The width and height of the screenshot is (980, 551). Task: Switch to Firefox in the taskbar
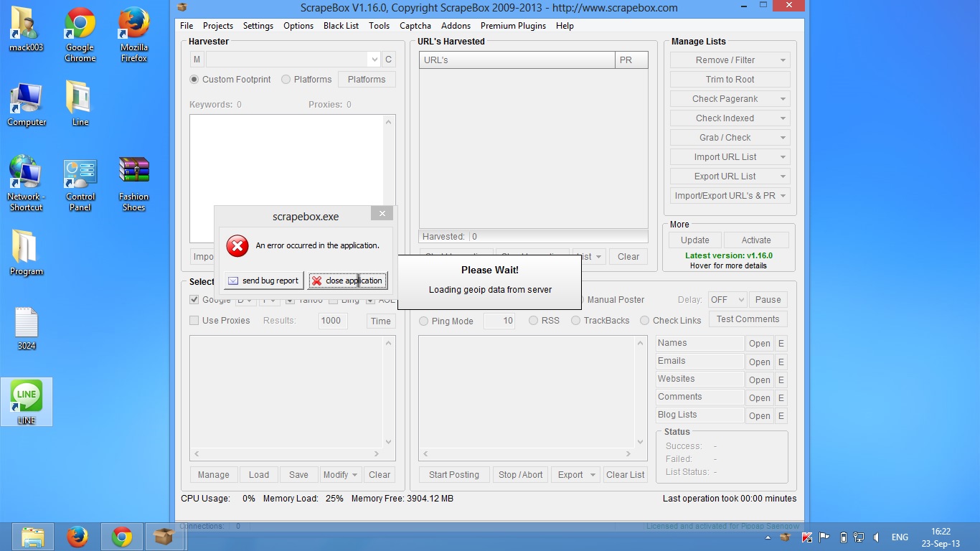[77, 537]
